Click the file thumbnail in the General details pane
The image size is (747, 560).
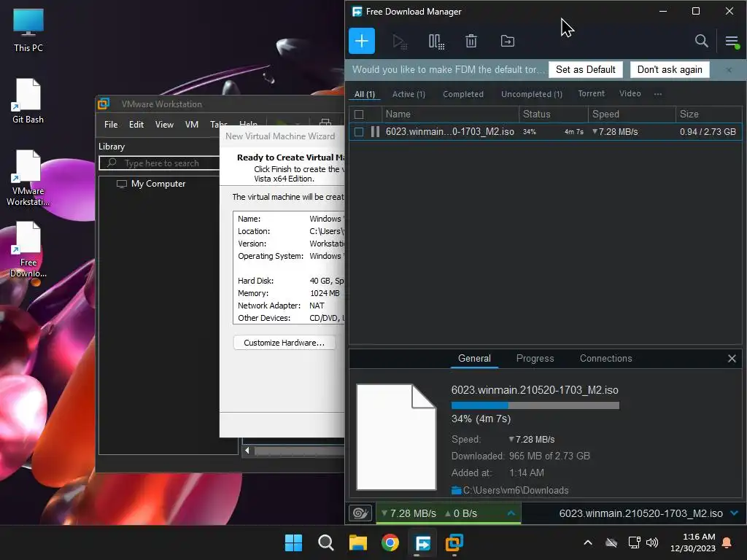396,437
